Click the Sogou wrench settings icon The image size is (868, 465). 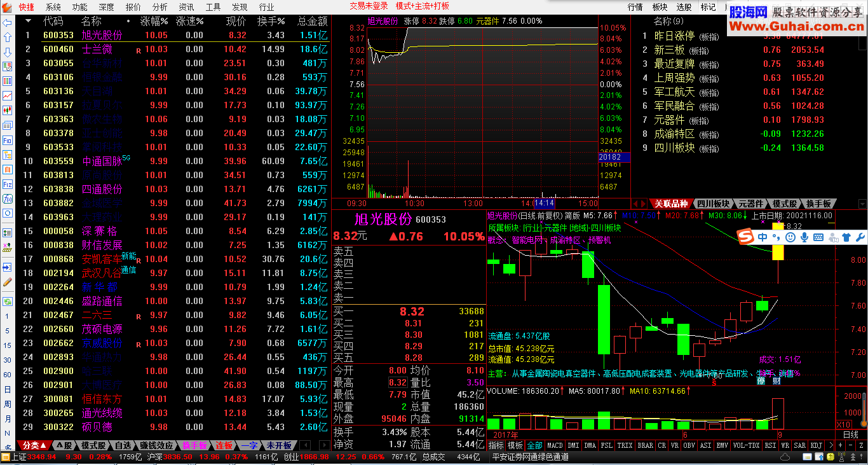tap(859, 237)
